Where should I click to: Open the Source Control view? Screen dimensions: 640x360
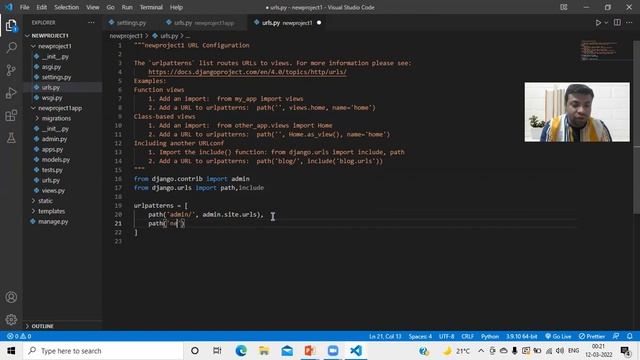11,70
